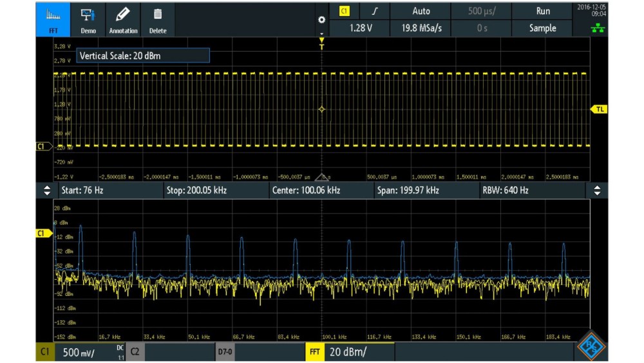The image size is (644, 363).
Task: Open the 500 µs/ timebase setting
Action: coord(481,11)
